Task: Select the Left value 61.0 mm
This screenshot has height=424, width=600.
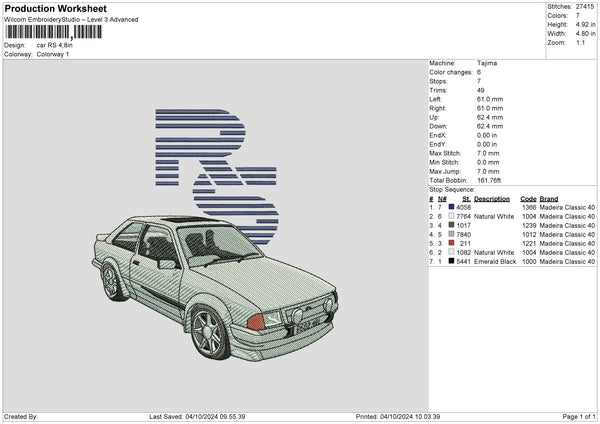Action: click(490, 99)
